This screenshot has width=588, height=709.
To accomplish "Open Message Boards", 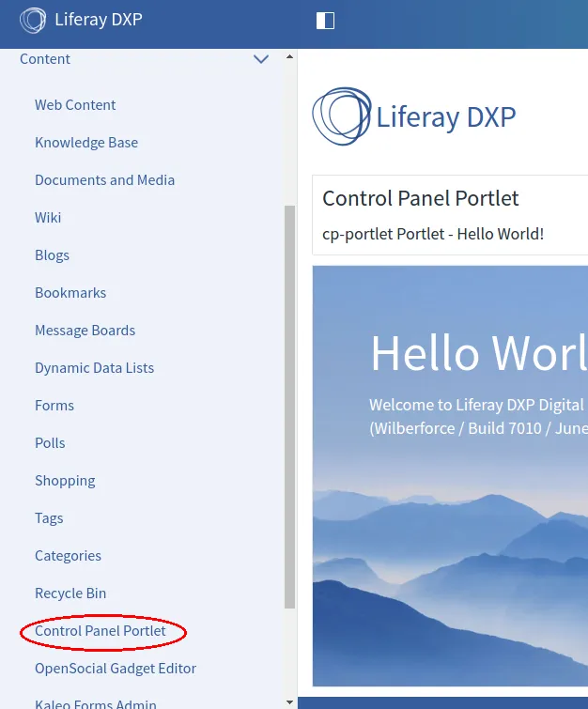I will [85, 330].
